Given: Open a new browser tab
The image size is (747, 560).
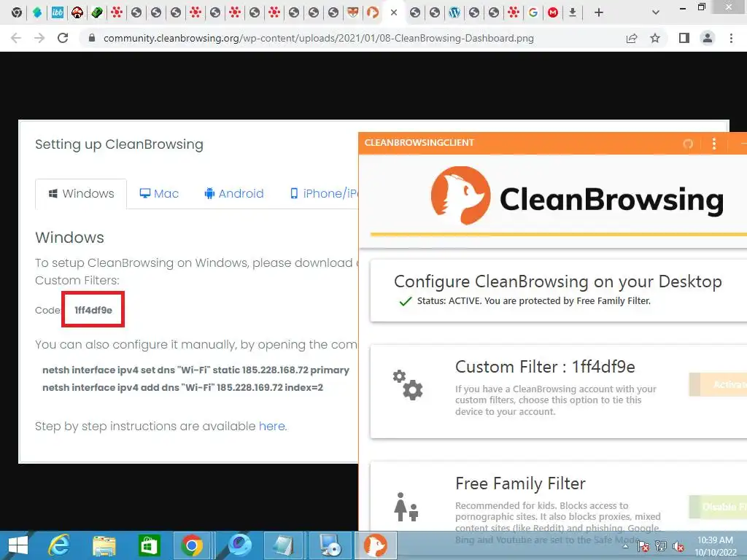Looking at the screenshot, I should coord(599,13).
